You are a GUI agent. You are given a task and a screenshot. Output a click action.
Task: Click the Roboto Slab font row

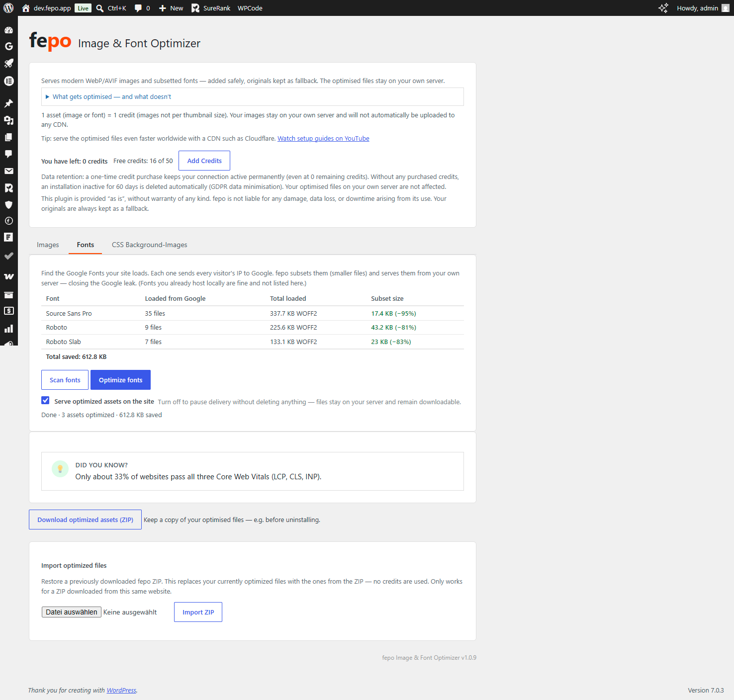click(253, 342)
